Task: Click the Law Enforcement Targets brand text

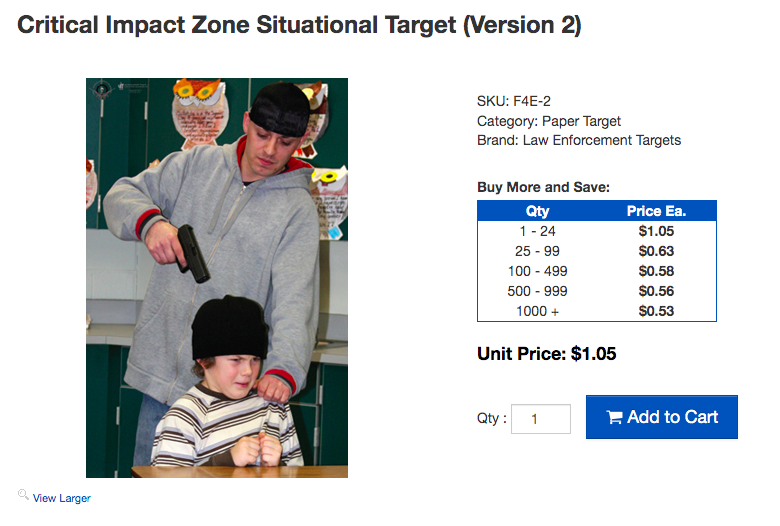Action: tap(602, 141)
